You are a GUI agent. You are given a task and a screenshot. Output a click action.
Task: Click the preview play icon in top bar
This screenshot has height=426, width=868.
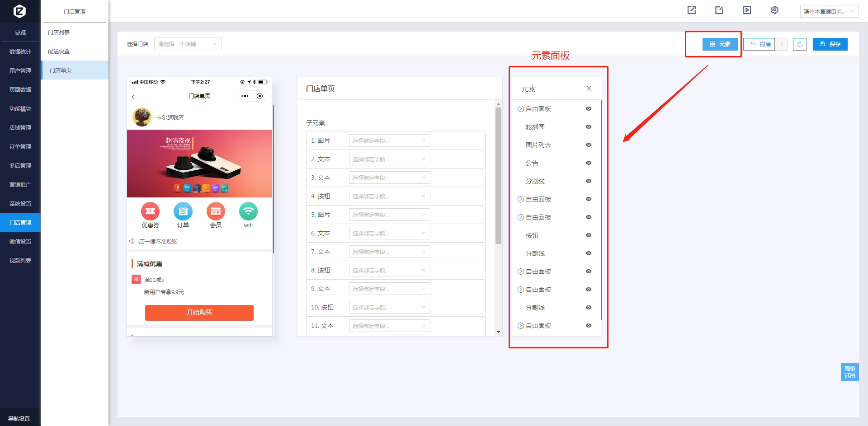pyautogui.click(x=747, y=10)
